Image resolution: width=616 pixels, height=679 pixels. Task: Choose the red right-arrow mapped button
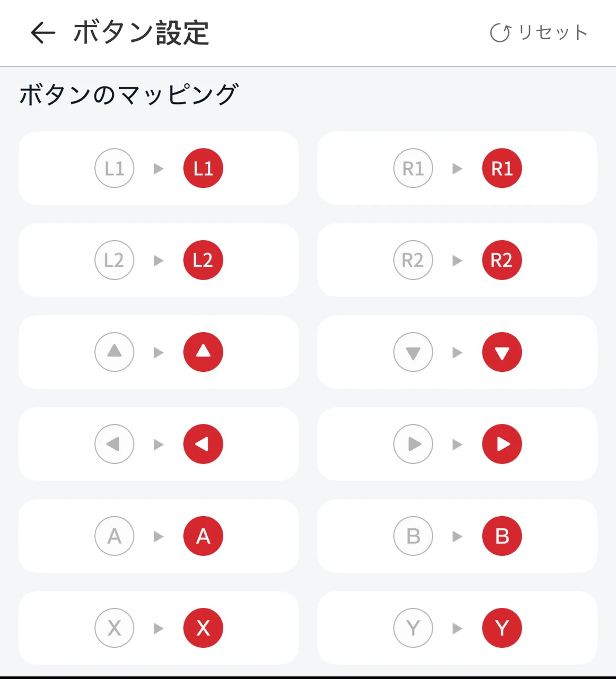501,444
